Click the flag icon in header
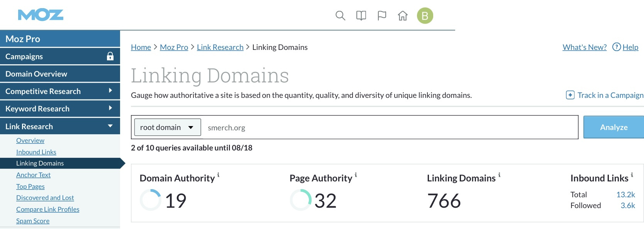Viewport: 644px width, 229px height. tap(382, 16)
